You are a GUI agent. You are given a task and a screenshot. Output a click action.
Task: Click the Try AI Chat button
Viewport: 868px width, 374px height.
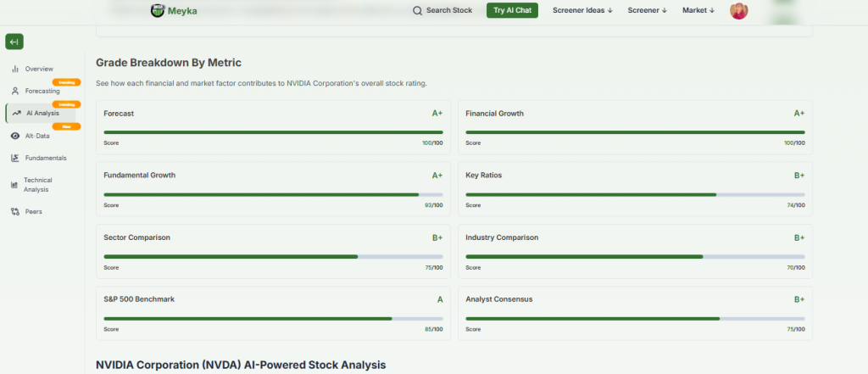[512, 11]
